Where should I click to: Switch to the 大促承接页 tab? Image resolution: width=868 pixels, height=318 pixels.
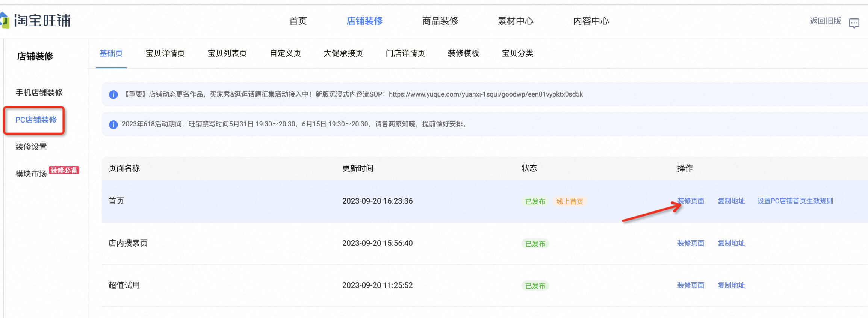(343, 53)
